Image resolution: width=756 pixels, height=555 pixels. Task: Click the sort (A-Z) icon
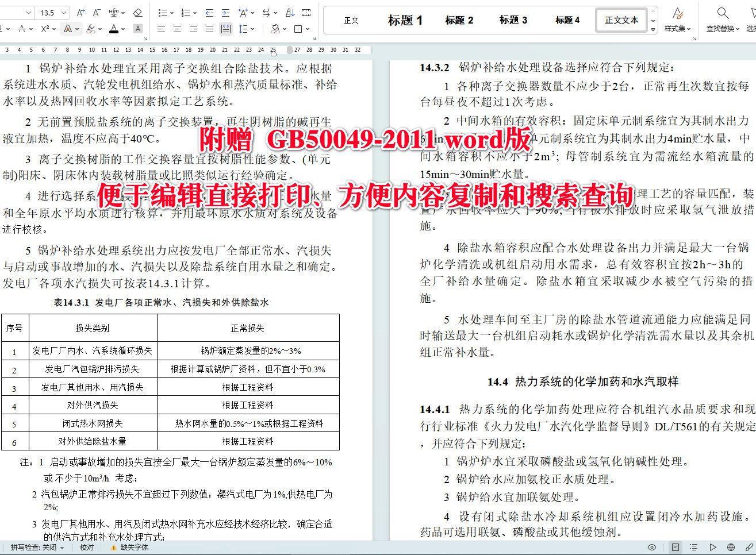point(290,12)
